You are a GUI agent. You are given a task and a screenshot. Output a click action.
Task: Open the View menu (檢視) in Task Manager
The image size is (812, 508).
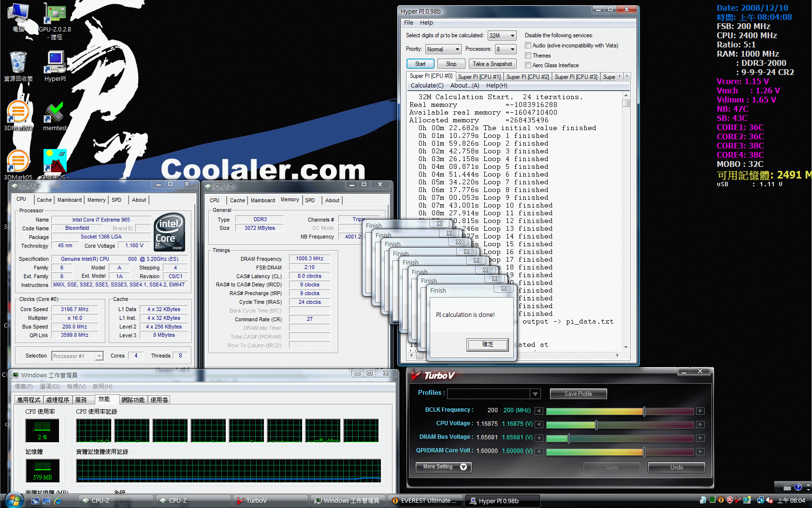(x=76, y=387)
